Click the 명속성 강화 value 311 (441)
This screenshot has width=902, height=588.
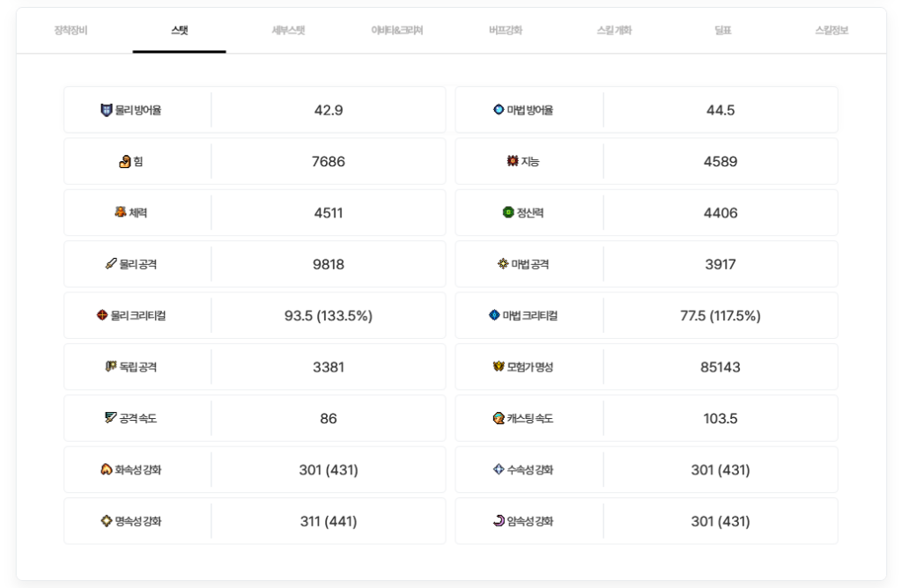(329, 521)
